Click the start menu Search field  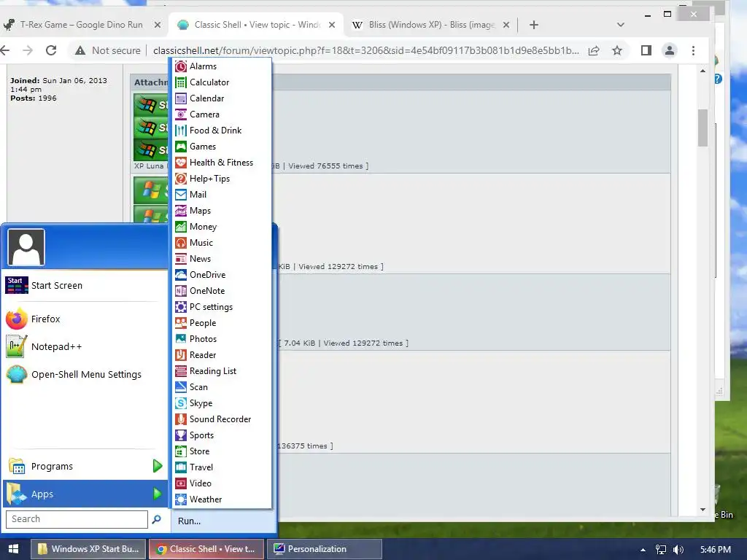tap(77, 519)
